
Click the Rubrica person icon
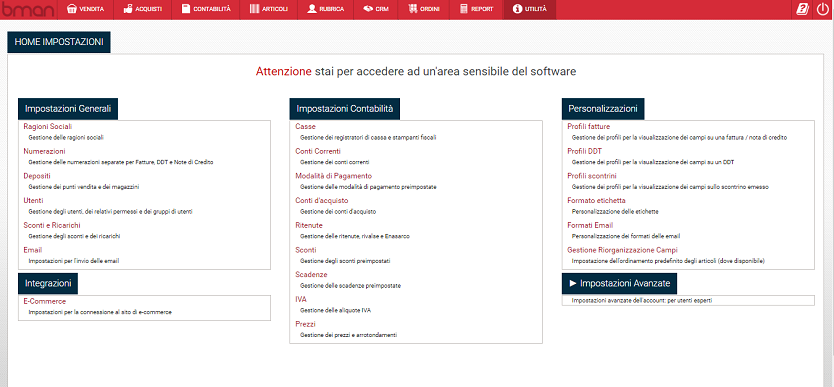point(312,9)
